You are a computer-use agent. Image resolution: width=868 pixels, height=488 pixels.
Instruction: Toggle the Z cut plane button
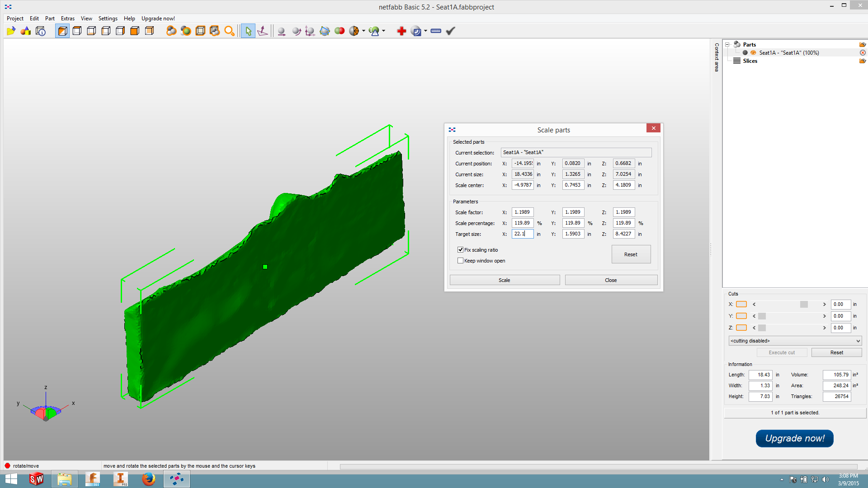click(x=741, y=328)
